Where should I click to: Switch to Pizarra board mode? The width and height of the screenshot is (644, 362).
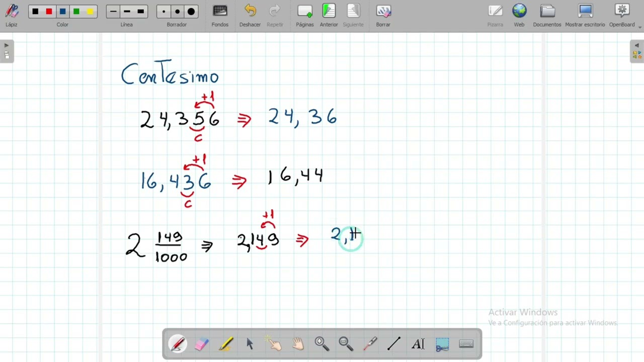pos(495,15)
